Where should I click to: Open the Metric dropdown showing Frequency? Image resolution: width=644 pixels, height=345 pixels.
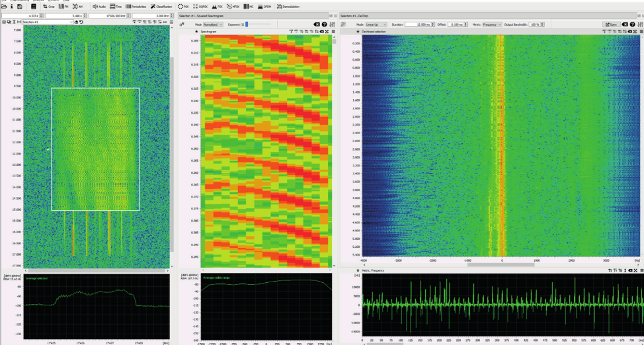(x=491, y=24)
